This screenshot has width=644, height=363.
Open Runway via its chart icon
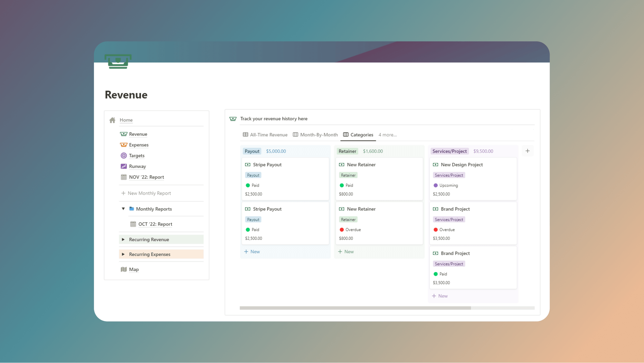pos(123,166)
